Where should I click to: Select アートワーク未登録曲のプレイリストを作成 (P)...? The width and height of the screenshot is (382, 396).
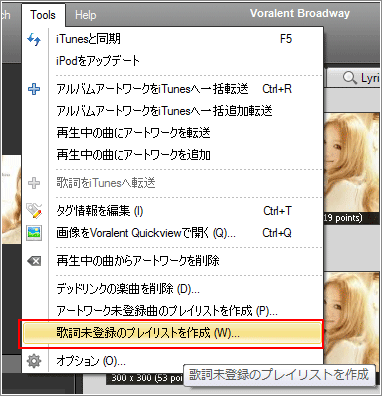173,311
